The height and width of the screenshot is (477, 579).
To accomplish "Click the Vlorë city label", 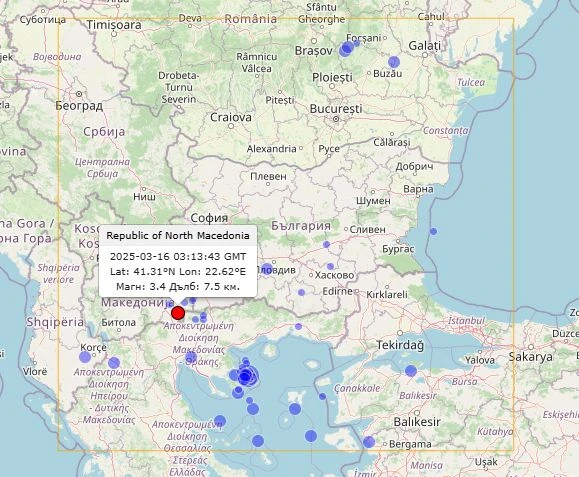I will pyautogui.click(x=35, y=371).
